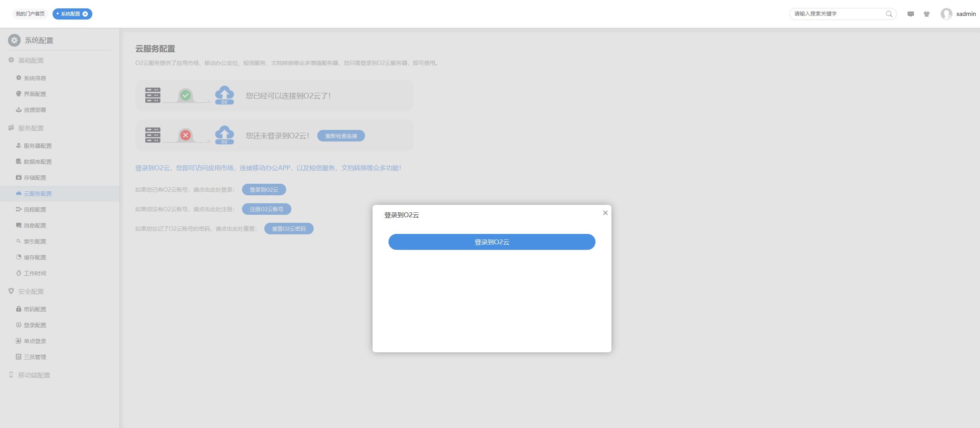Click the 重新检查连接 button
This screenshot has width=980, height=428.
341,136
